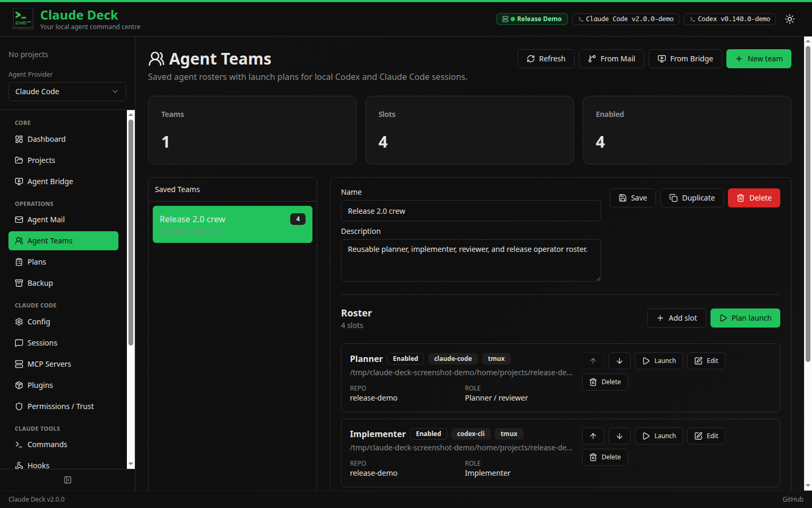Move the Planner slot up
The width and height of the screenshot is (812, 508).
coord(593,361)
